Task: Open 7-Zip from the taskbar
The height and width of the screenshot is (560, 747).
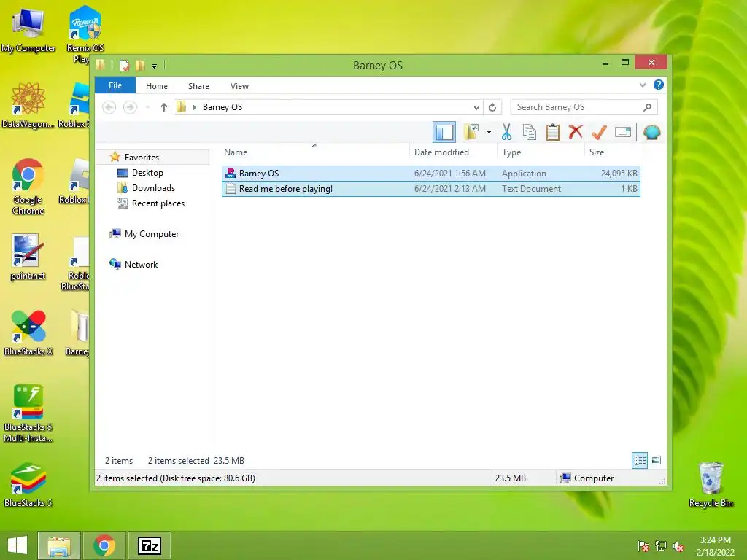Action: [150, 545]
